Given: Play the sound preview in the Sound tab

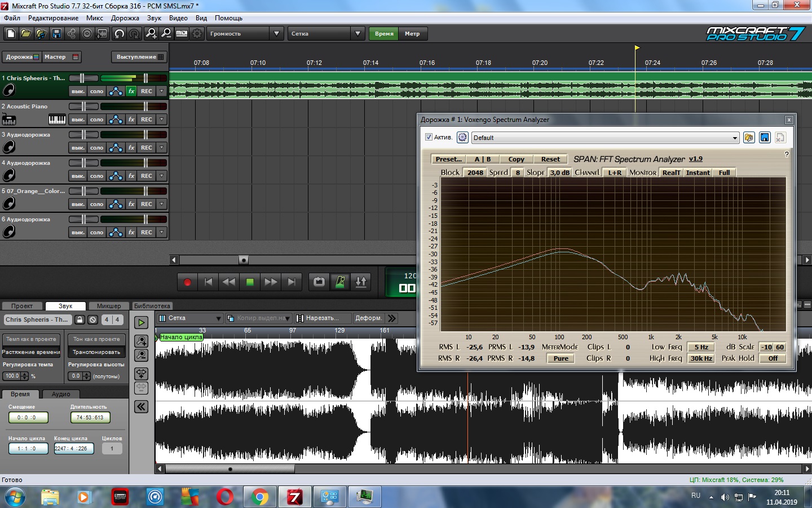Looking at the screenshot, I should point(141,322).
